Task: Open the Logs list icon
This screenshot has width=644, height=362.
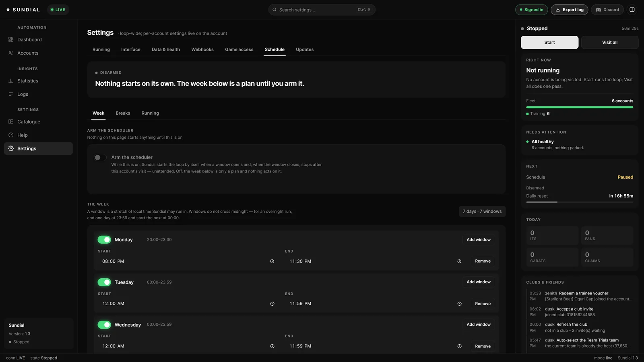Action: coord(11,94)
